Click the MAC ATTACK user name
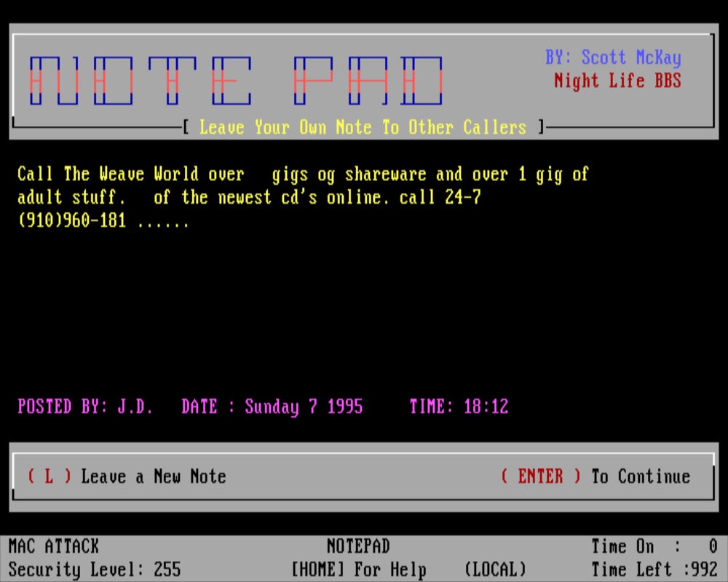The height and width of the screenshot is (582, 728). point(53,546)
